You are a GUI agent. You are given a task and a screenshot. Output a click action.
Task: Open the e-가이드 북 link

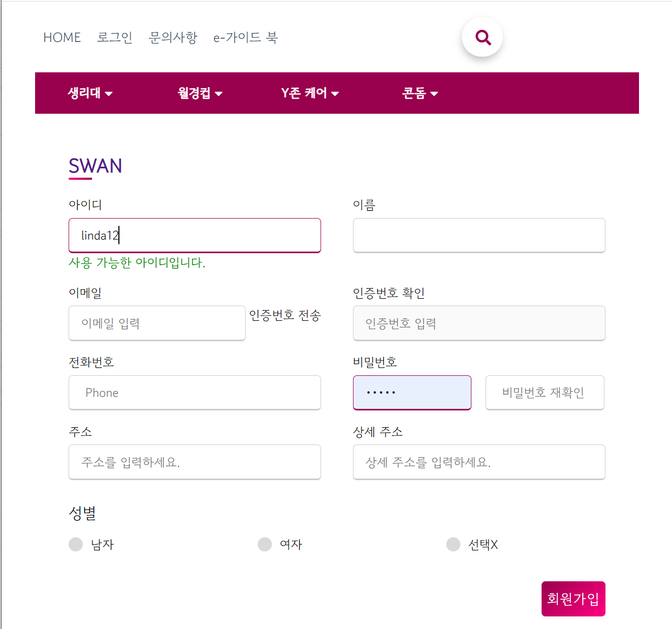click(246, 38)
